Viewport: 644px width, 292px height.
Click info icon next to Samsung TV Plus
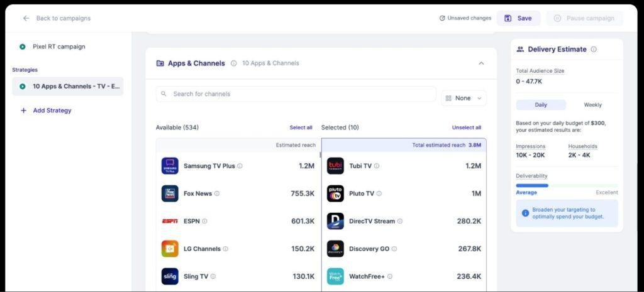240,166
